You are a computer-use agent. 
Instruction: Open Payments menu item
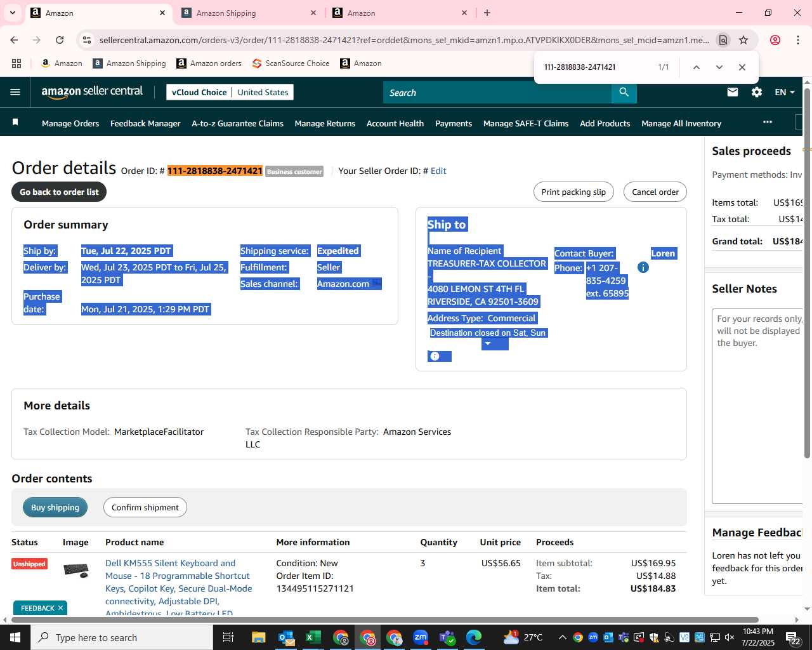454,123
